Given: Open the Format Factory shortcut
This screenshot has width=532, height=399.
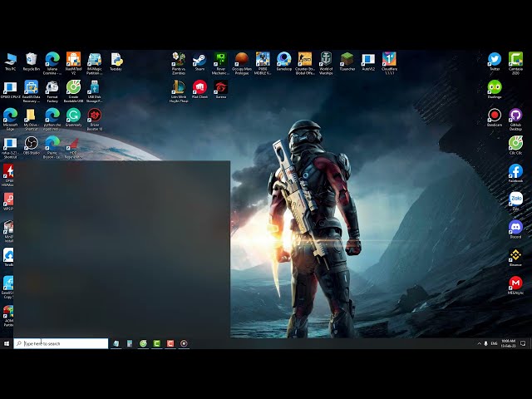Looking at the screenshot, I should [x=52, y=91].
